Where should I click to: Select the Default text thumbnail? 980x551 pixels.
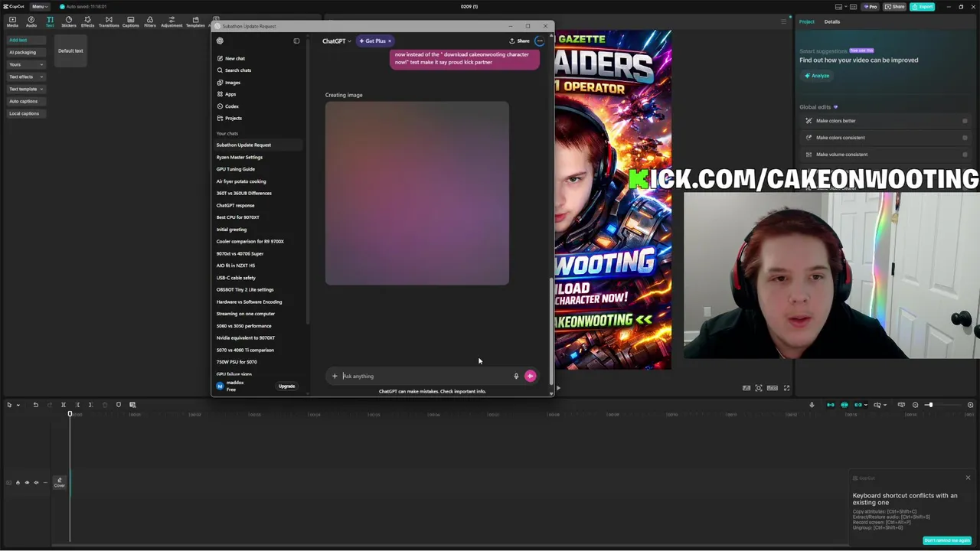[x=70, y=51]
